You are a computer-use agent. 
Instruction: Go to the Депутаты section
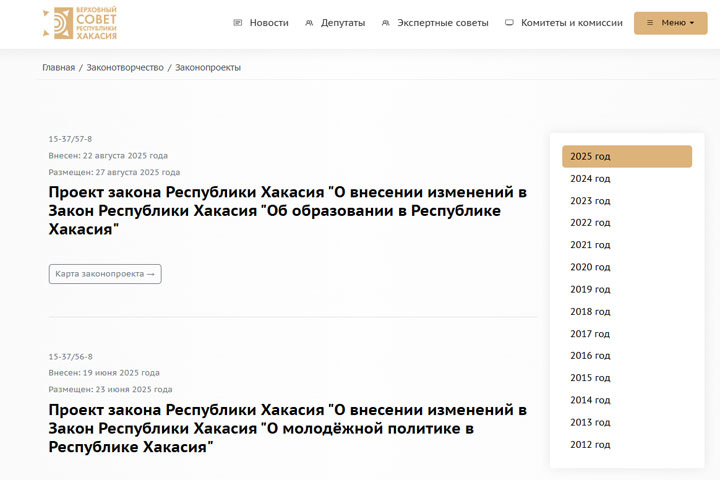coord(343,23)
